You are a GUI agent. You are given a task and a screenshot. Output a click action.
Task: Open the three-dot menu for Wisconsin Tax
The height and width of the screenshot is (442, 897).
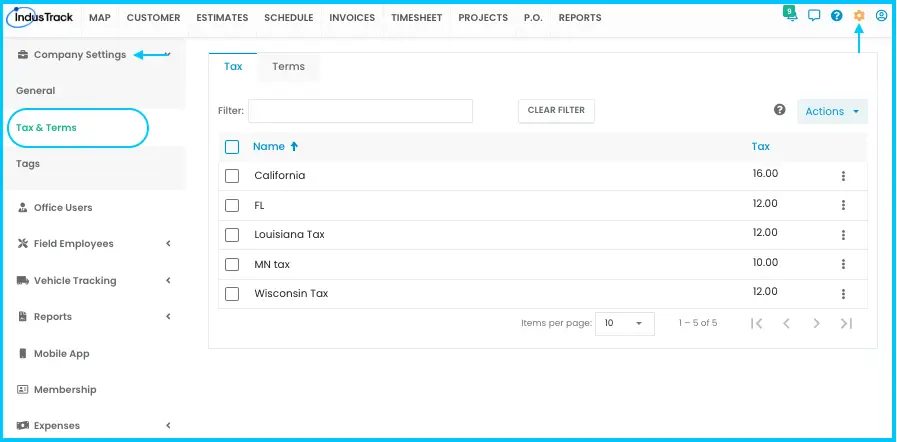coord(843,294)
